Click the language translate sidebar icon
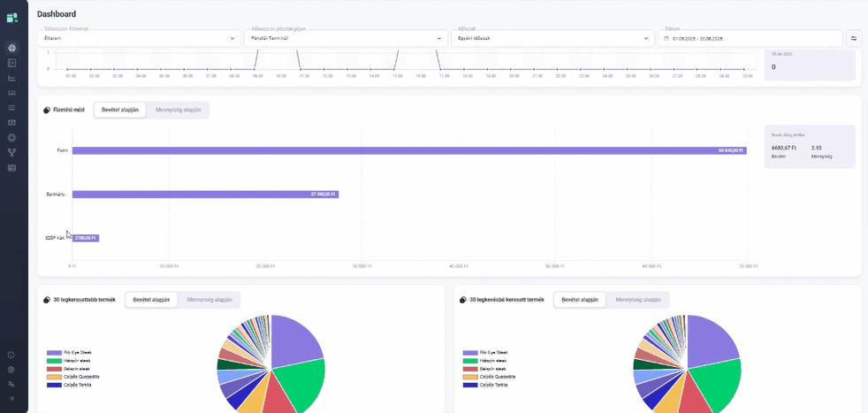This screenshot has height=413, width=868. click(x=11, y=384)
